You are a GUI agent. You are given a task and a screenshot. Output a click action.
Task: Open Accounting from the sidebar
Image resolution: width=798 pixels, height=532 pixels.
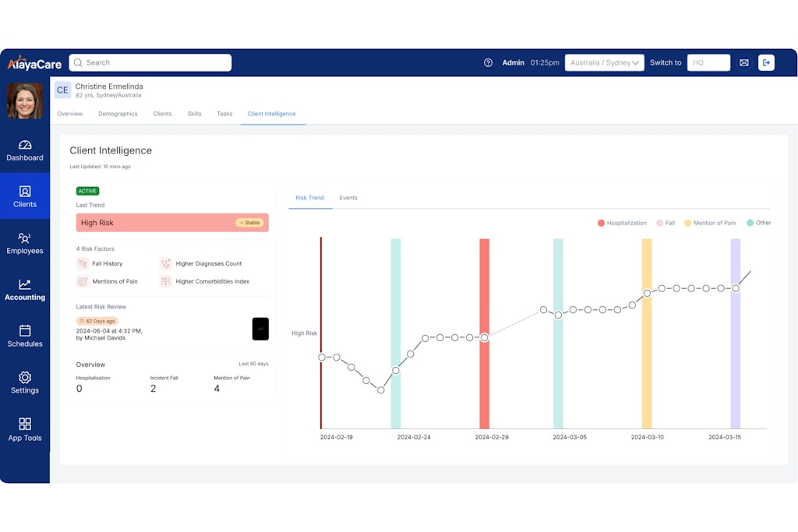[x=25, y=285]
